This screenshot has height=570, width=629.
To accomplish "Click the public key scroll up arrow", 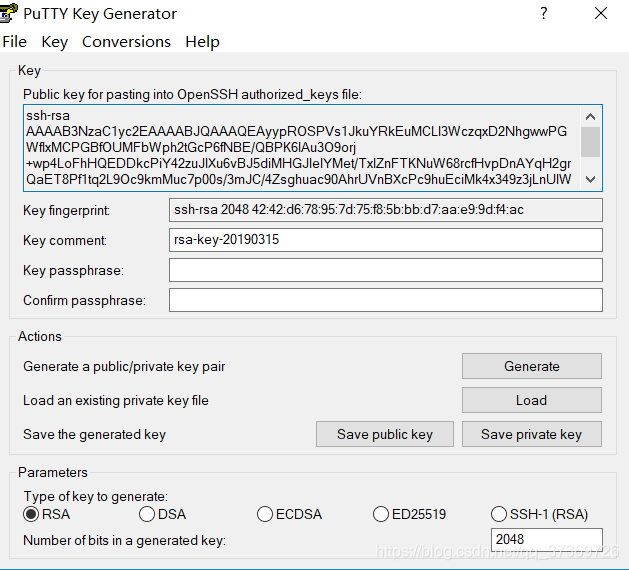I will (x=590, y=117).
